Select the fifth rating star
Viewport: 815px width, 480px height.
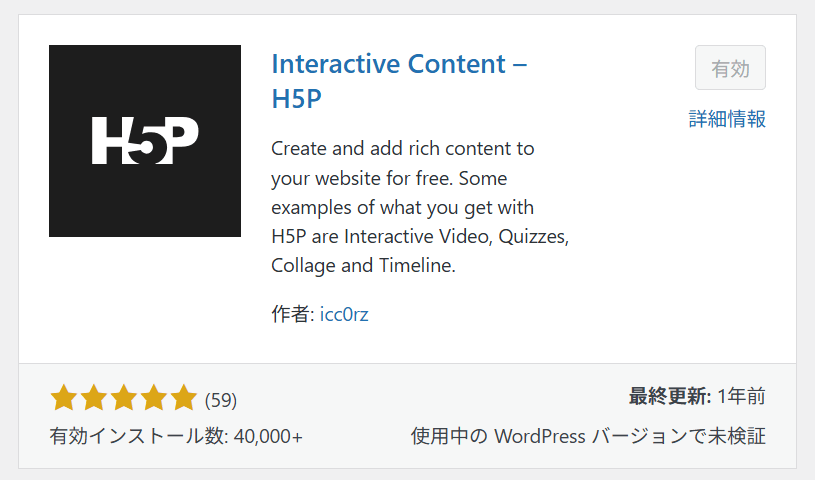184,399
